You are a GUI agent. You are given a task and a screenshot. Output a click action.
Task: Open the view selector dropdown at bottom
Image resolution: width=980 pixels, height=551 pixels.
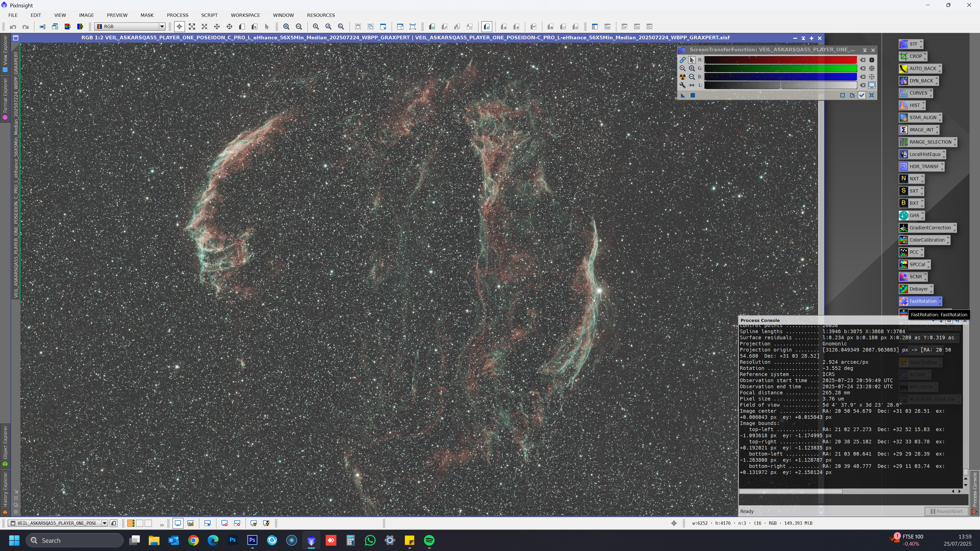[x=104, y=523]
